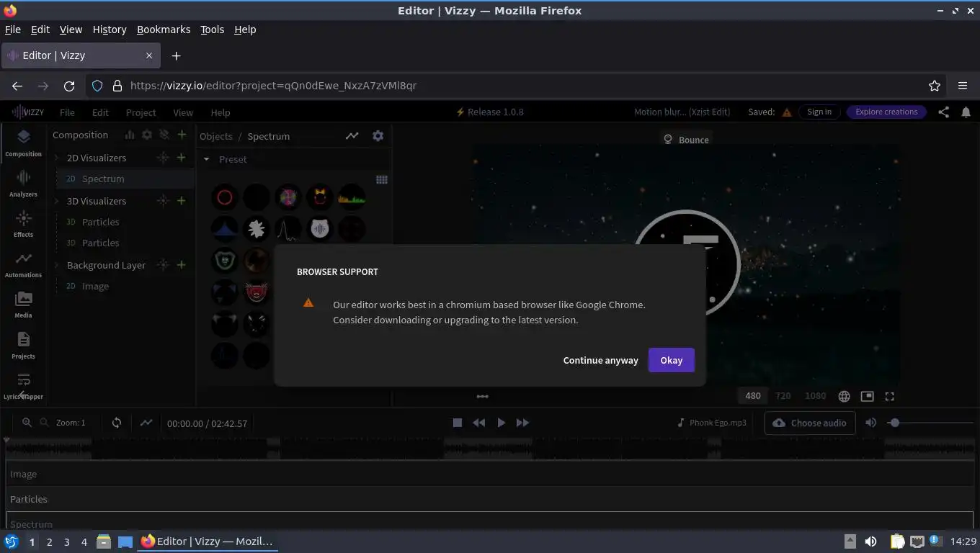Click the green plus in Composition header
Image resolution: width=980 pixels, height=553 pixels.
coord(182,135)
